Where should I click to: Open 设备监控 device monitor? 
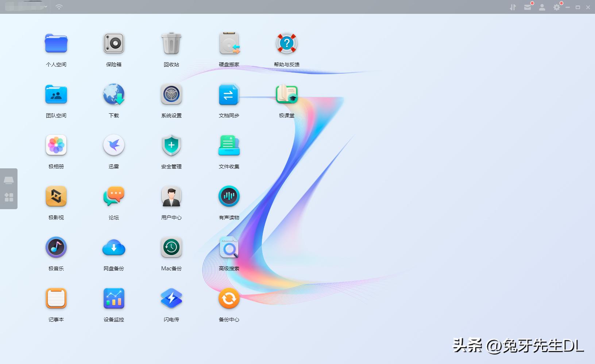coord(114,299)
